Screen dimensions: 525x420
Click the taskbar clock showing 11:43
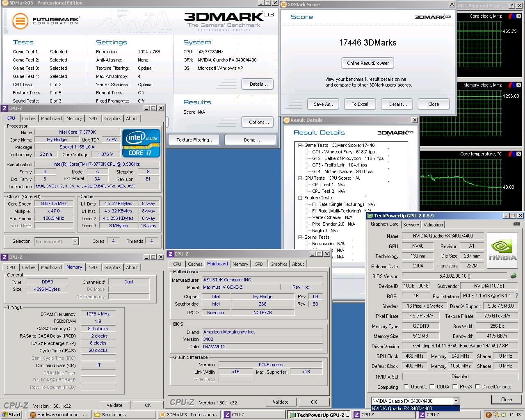coord(515,415)
